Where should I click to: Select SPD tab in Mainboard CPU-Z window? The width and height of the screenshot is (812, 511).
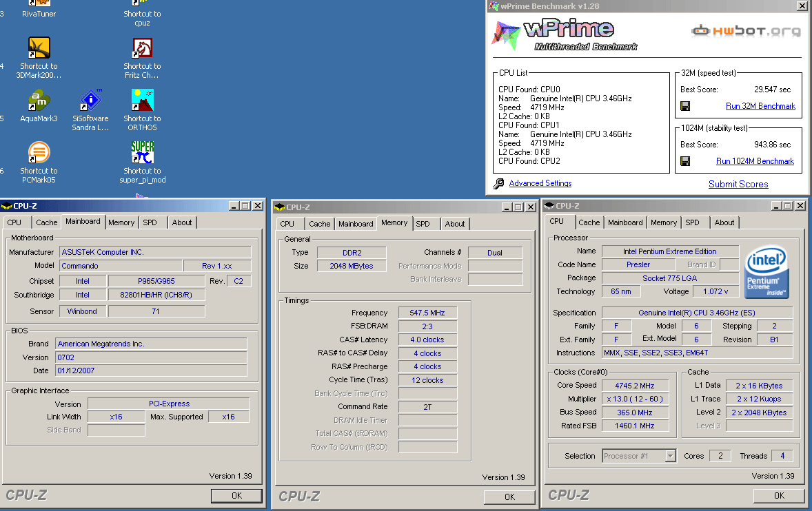[x=150, y=222]
